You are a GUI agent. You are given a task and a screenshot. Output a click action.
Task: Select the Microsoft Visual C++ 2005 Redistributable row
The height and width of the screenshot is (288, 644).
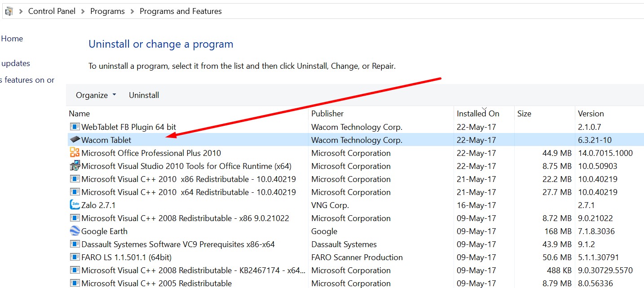pos(156,283)
